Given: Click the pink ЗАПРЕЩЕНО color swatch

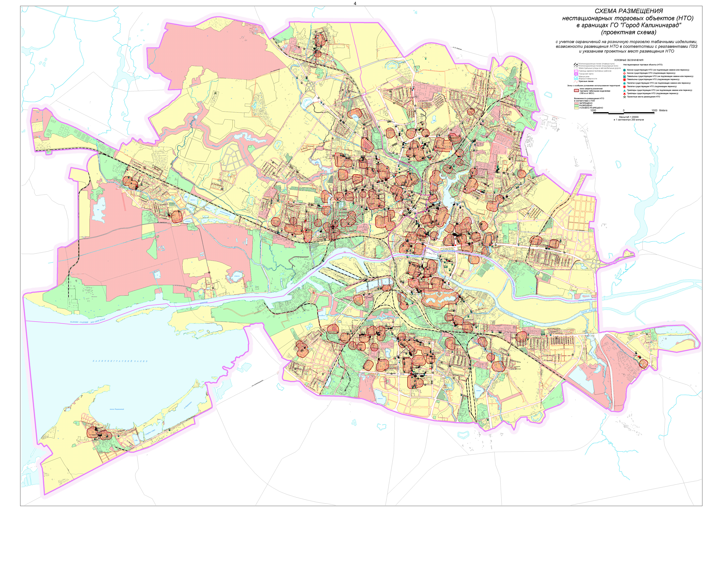Looking at the screenshot, I should click(576, 103).
